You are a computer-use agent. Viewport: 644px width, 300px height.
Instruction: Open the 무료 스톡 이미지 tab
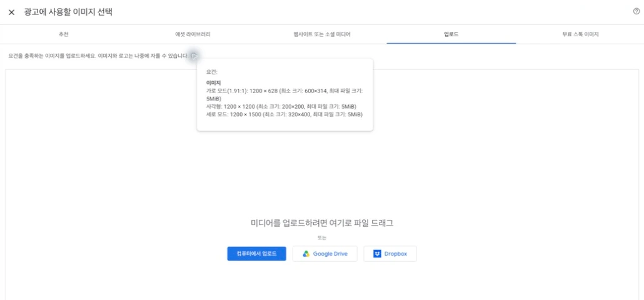[580, 34]
